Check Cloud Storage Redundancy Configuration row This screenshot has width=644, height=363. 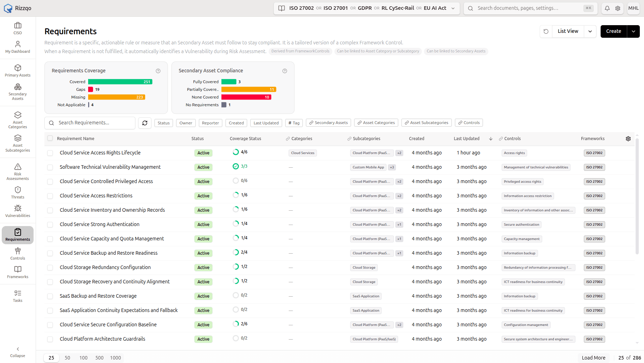[x=50, y=268]
